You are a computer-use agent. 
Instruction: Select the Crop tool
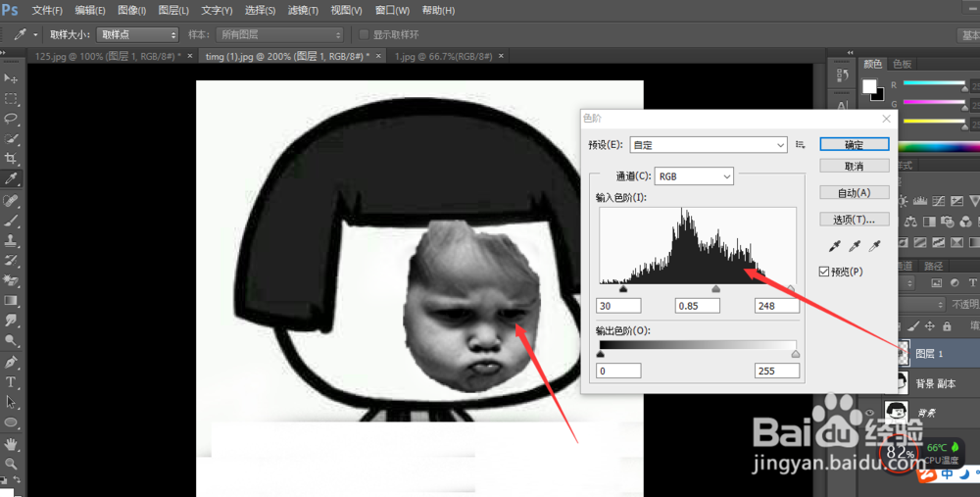[11, 159]
